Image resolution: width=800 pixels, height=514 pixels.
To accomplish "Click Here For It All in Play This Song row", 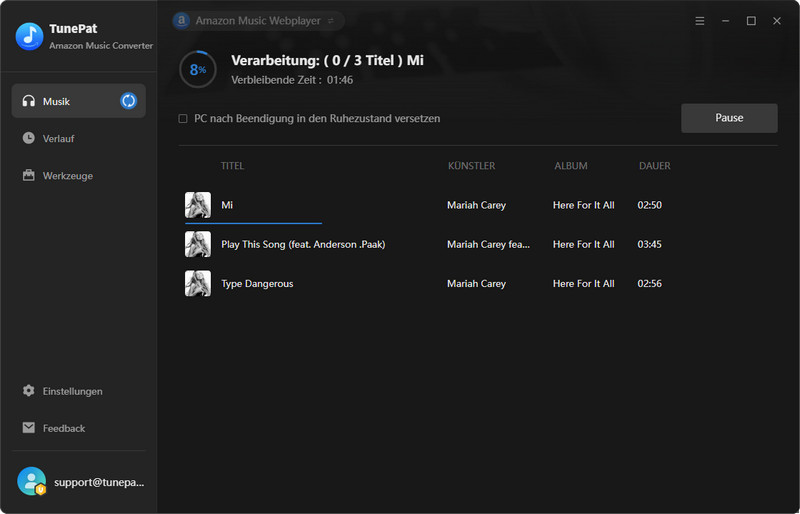I will 584,244.
